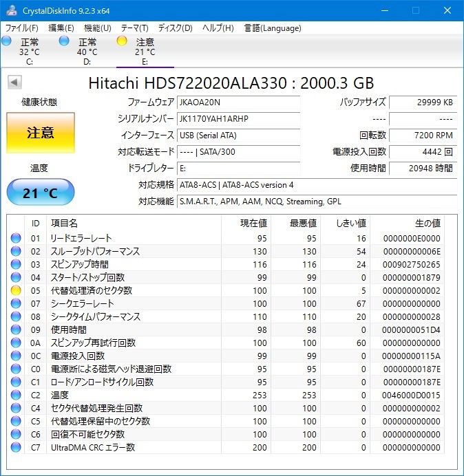Click the CrystalDiskInfo app icon in title bar
Image resolution: width=464 pixels, height=476 pixels.
[11, 10]
